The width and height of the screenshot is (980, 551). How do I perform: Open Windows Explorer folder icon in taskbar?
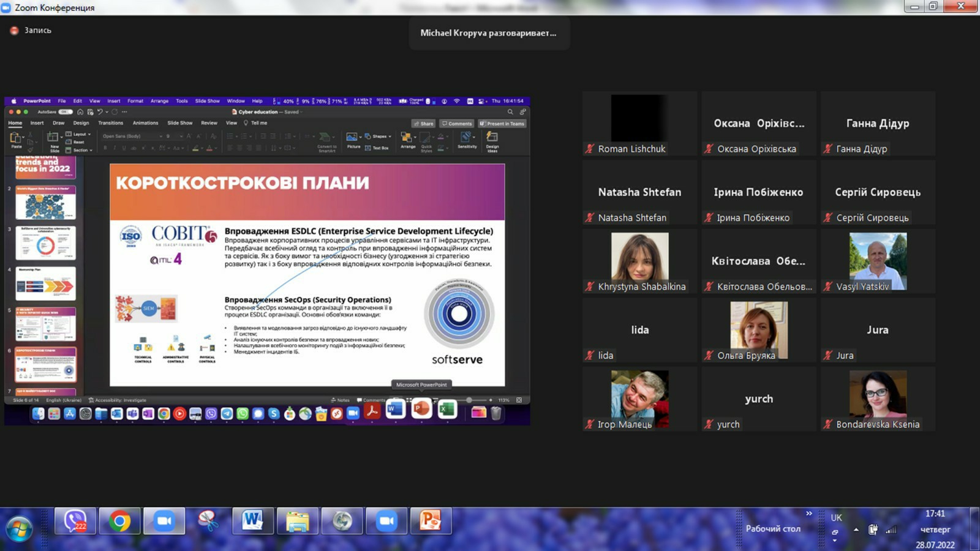pos(297,521)
